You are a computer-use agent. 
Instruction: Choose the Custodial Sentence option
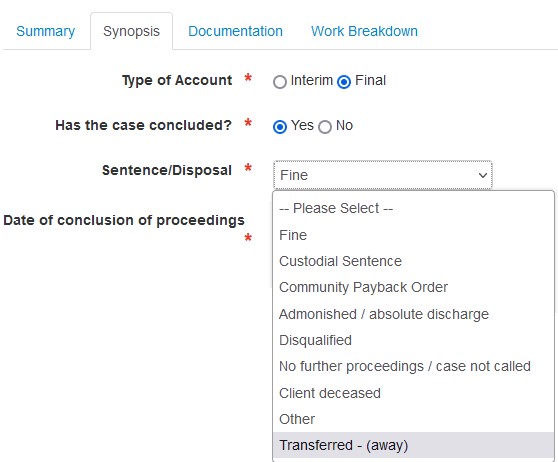(x=414, y=261)
